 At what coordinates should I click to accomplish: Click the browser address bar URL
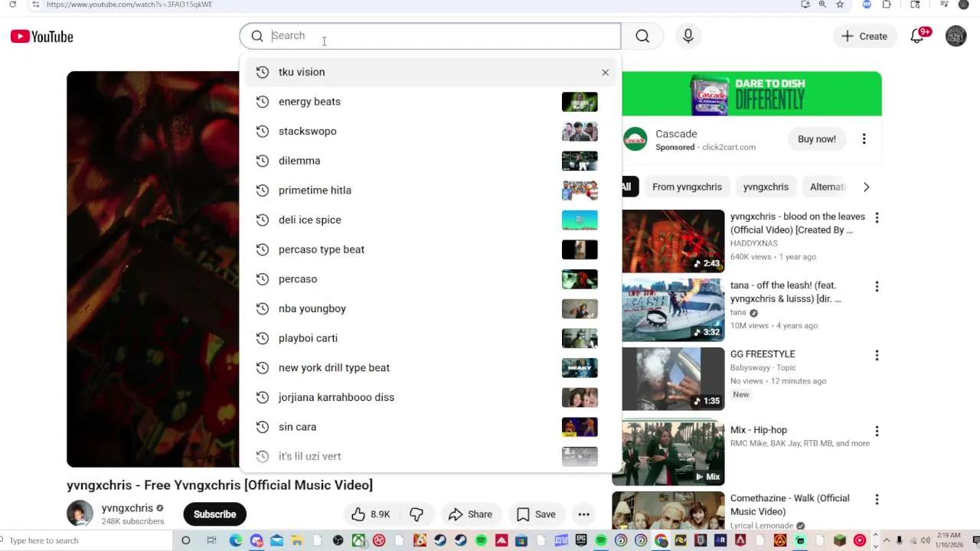[129, 5]
